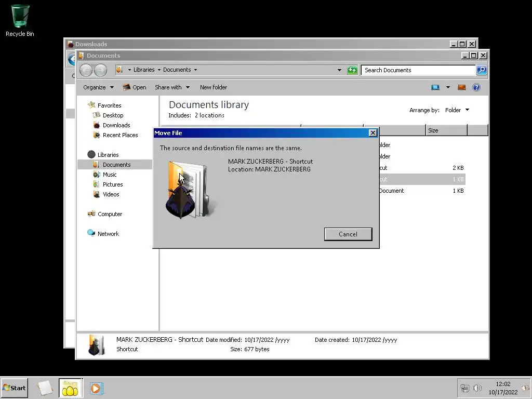The image size is (532, 399).
Task: Click the Start button
Action: click(x=14, y=388)
